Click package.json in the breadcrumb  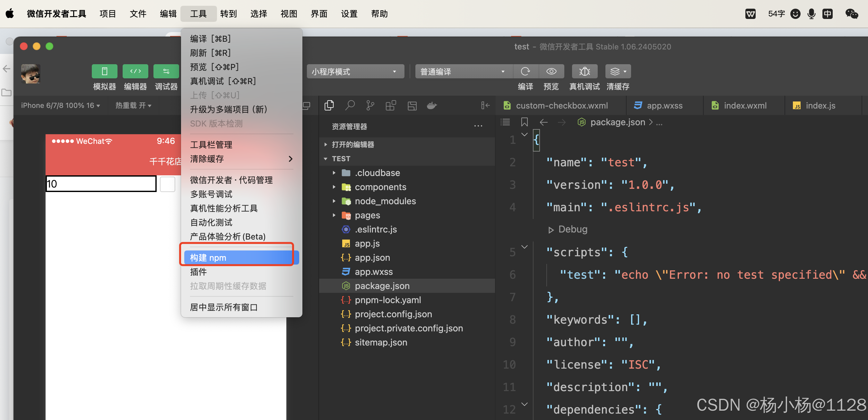617,122
